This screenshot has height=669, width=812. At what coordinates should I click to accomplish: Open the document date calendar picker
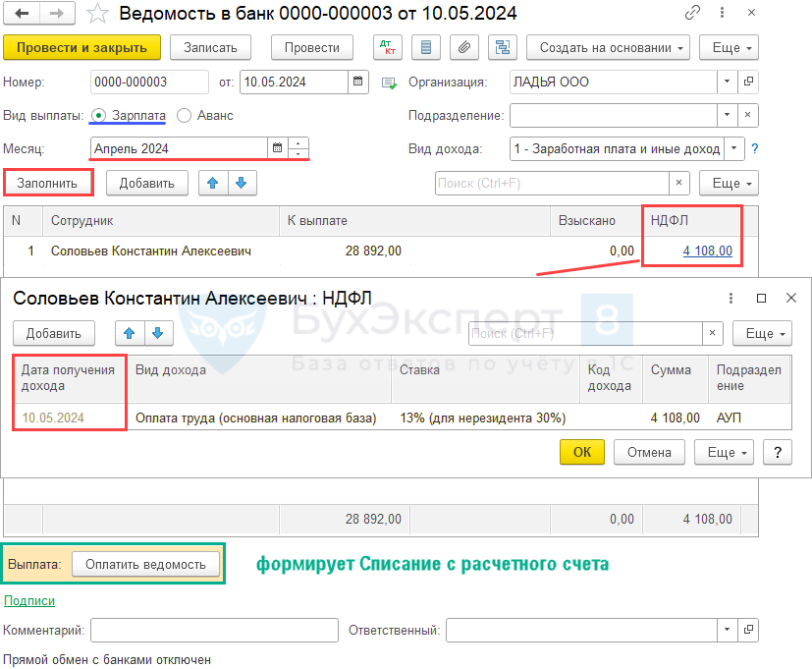coord(358,83)
